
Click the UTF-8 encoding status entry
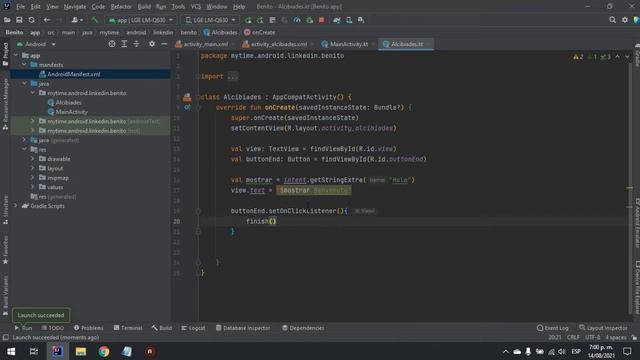pos(593,337)
